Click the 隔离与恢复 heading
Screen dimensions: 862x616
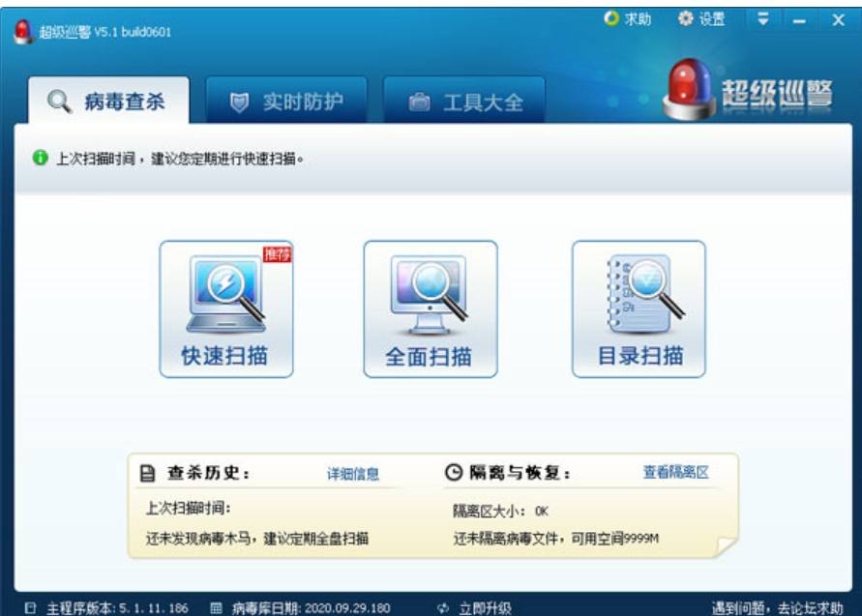(520, 472)
